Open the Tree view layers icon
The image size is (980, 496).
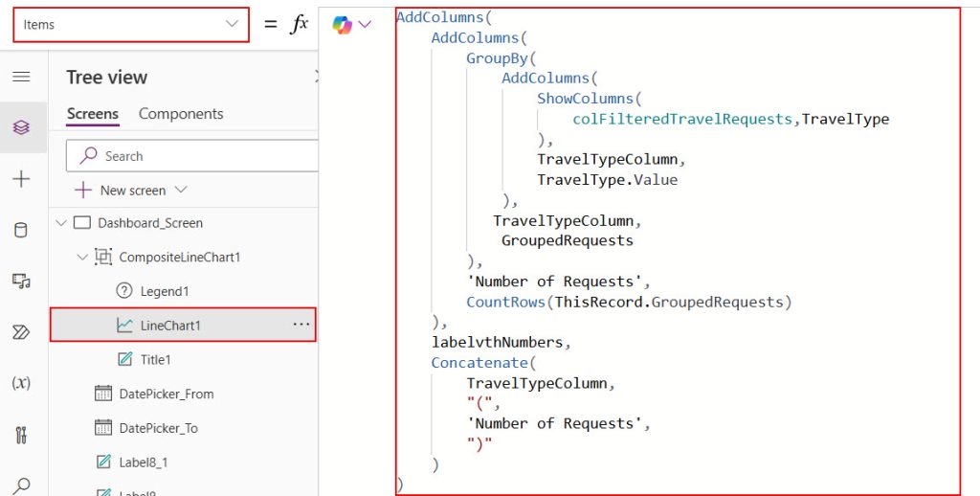[x=21, y=127]
